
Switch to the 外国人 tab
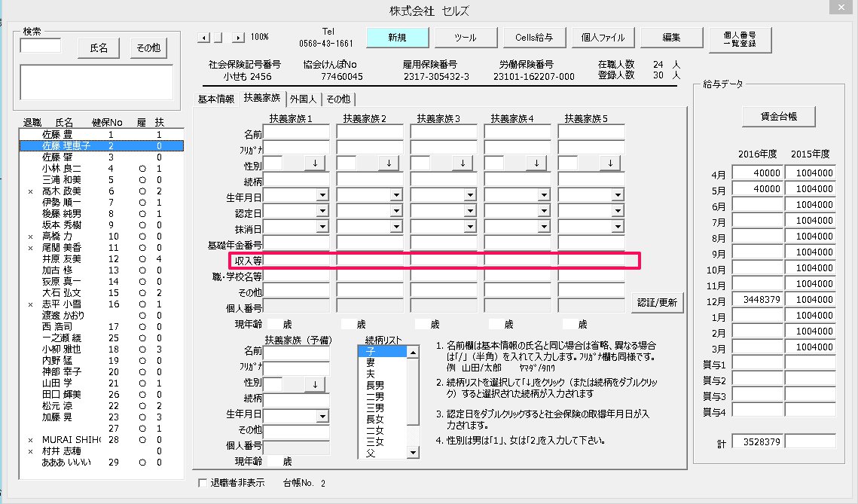pyautogui.click(x=303, y=99)
